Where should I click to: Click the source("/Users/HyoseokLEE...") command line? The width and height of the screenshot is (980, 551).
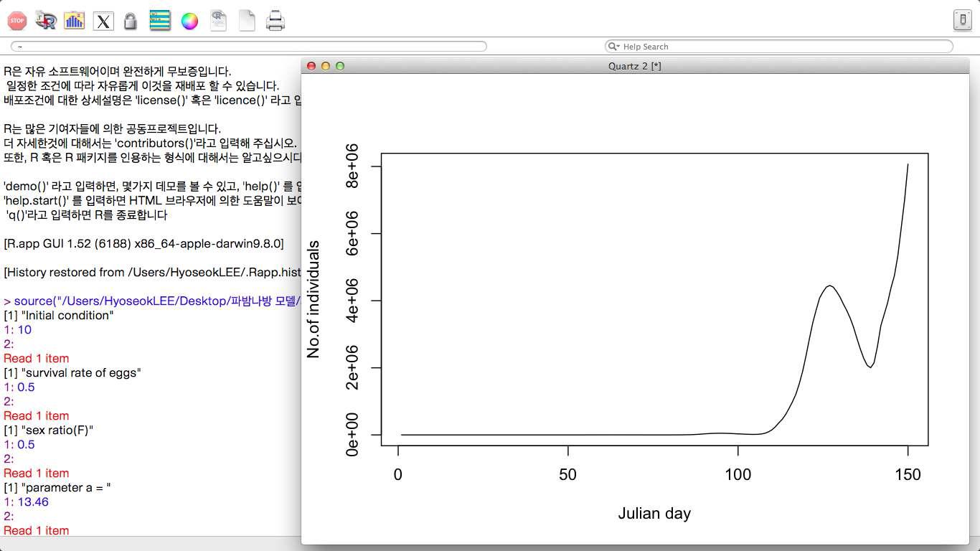point(152,301)
